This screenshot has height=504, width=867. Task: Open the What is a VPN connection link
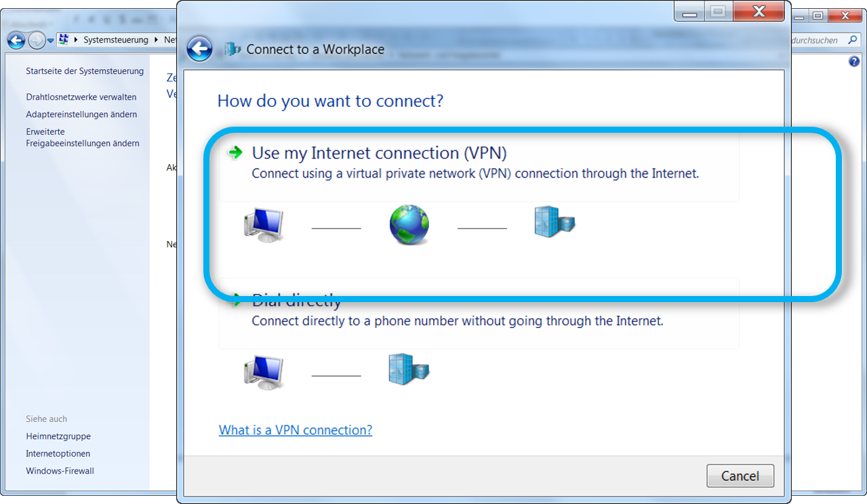pyautogui.click(x=295, y=430)
